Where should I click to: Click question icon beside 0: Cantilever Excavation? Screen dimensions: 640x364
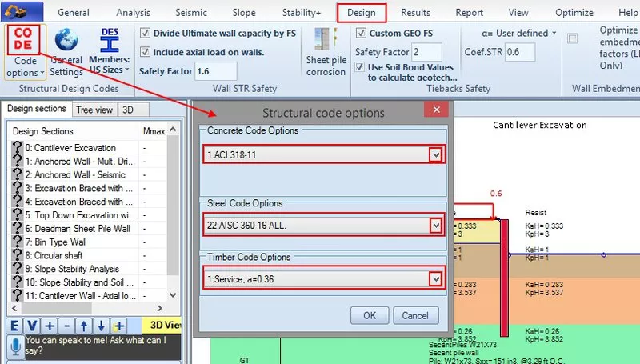17,147
